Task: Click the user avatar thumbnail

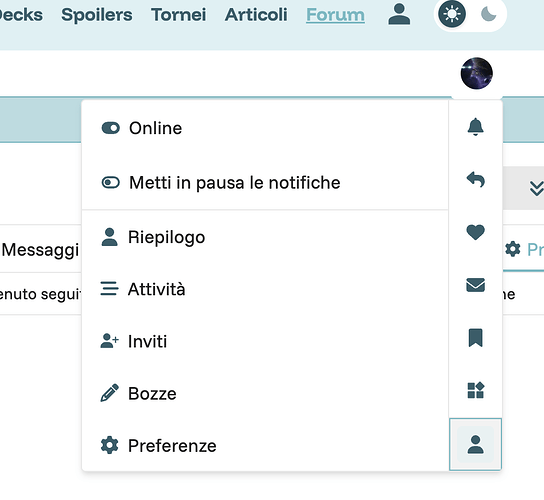Action: 477,73
